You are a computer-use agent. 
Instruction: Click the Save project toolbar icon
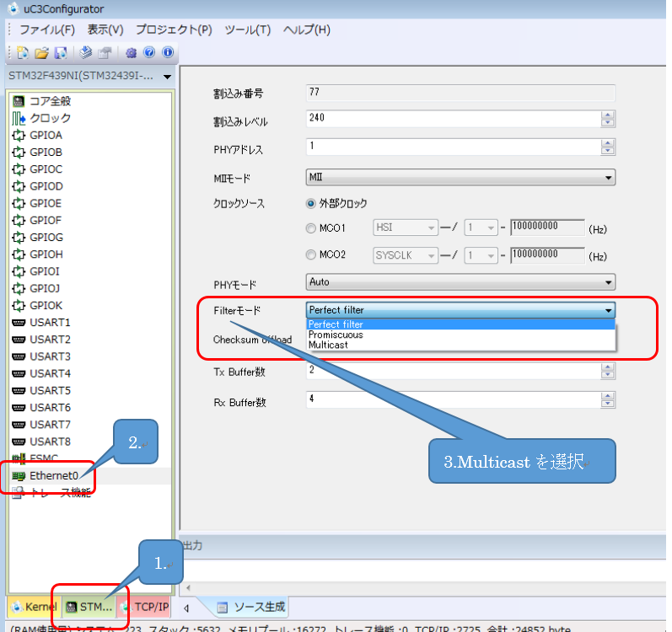[x=60, y=53]
